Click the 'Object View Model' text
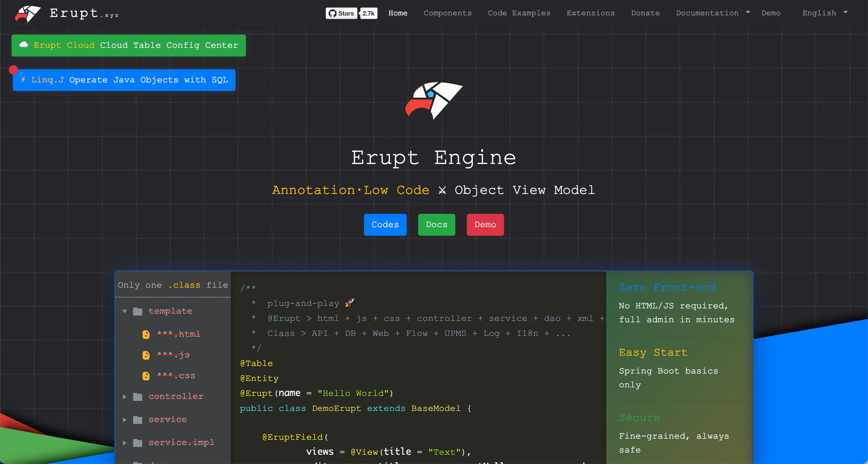The width and height of the screenshot is (868, 464). click(x=525, y=190)
